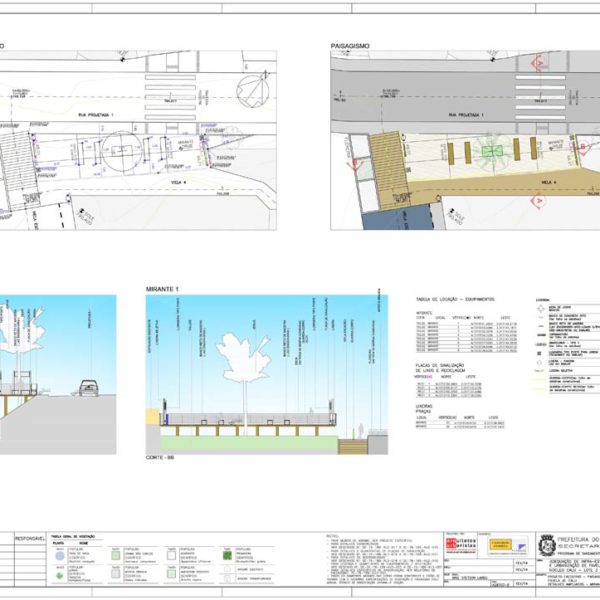Click the PAISAGISMO drawing title
Viewport: 600px width, 600px height.
pos(350,46)
